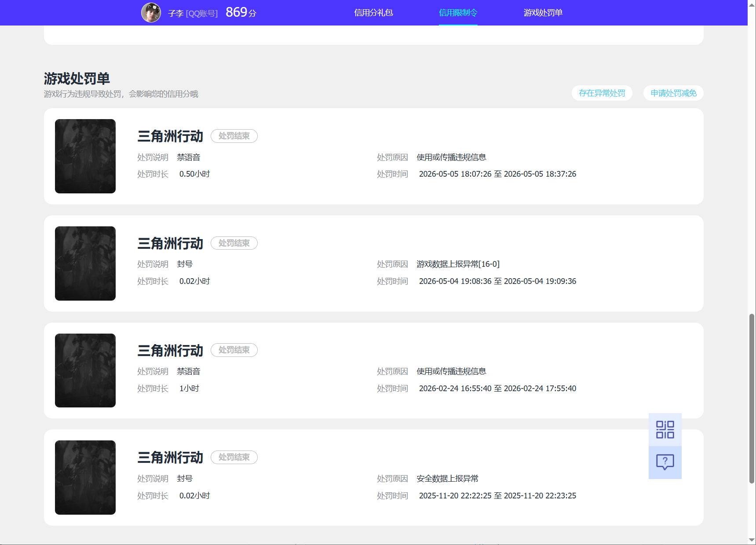Click time range 2026-05-05 18:07:26 至 18:37:26
Screen dimensions: 756x545
click(x=497, y=174)
